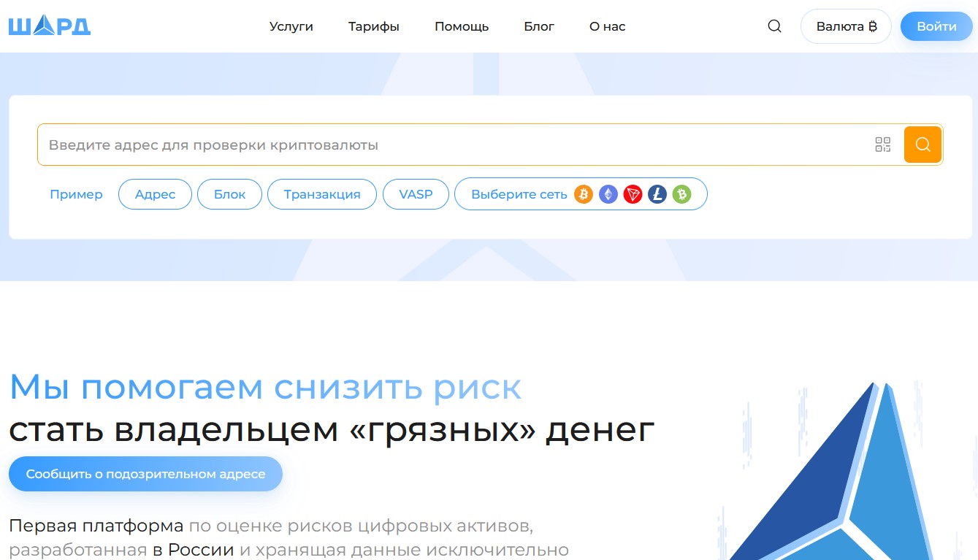
Task: Open the magnifier search icon in the header
Action: (773, 26)
